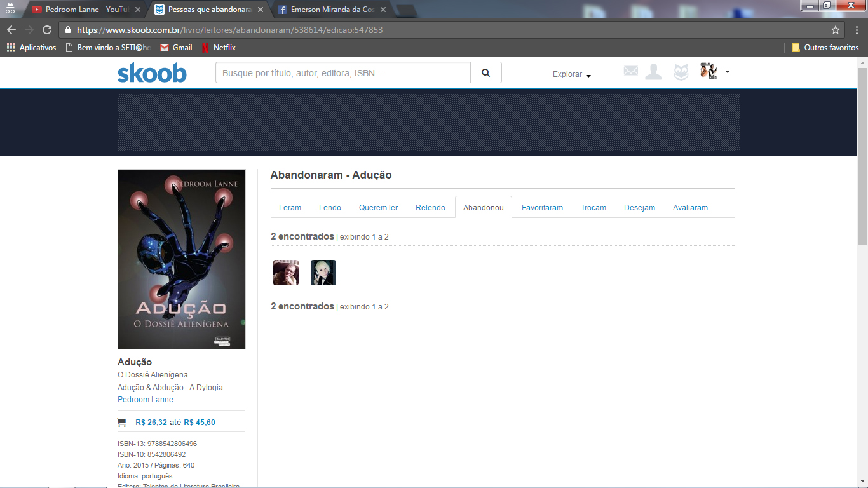Click Ano: 2015 / Páginas: 640 text

[156, 465]
